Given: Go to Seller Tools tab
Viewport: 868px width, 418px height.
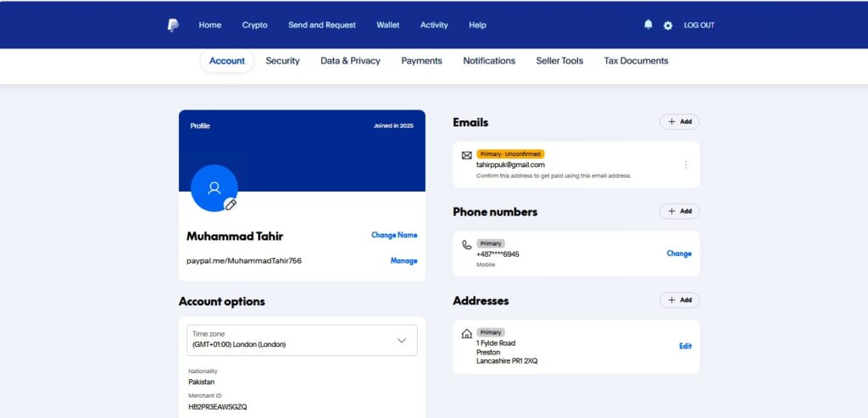Looking at the screenshot, I should pyautogui.click(x=559, y=61).
